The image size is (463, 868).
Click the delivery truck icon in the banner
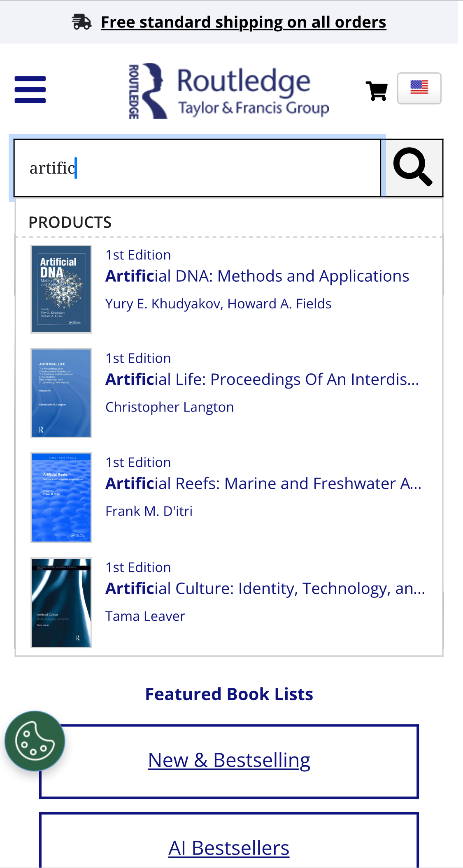click(81, 21)
